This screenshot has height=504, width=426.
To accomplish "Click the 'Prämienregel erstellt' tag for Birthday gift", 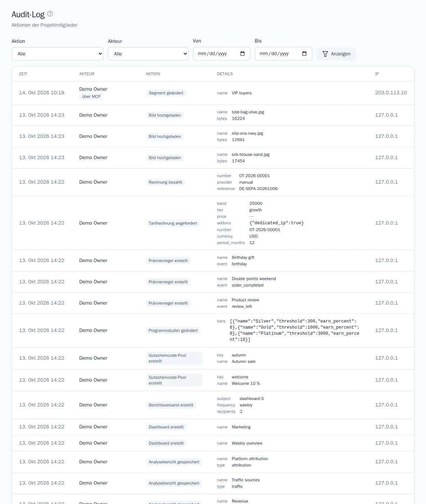I will (168, 261).
